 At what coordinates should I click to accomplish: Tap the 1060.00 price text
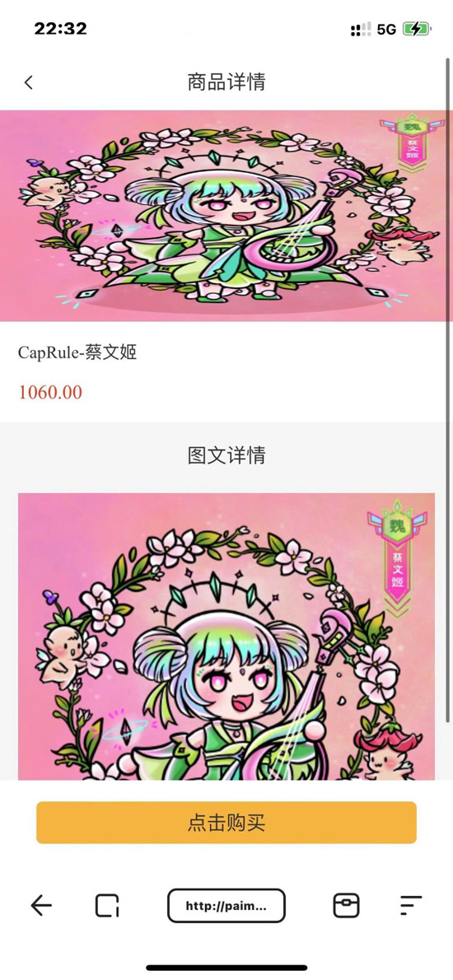click(50, 393)
